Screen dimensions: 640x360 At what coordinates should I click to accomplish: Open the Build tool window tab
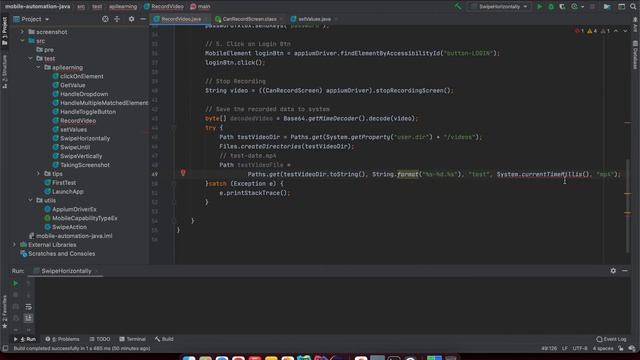(164, 339)
